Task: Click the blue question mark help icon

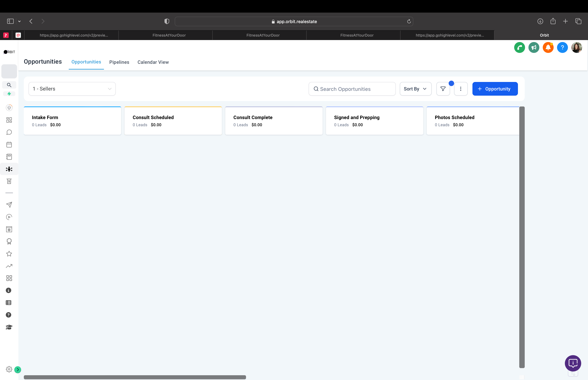Action: click(562, 47)
